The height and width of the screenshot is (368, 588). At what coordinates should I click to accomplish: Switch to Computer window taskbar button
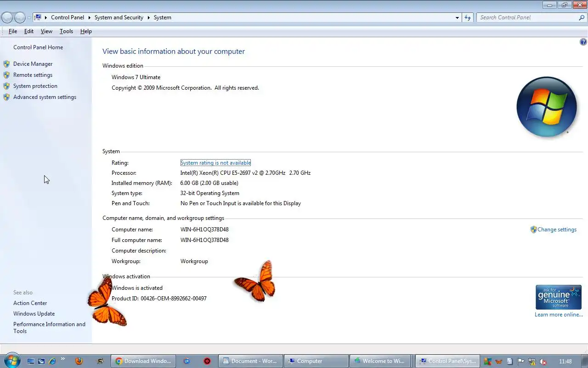coord(316,361)
